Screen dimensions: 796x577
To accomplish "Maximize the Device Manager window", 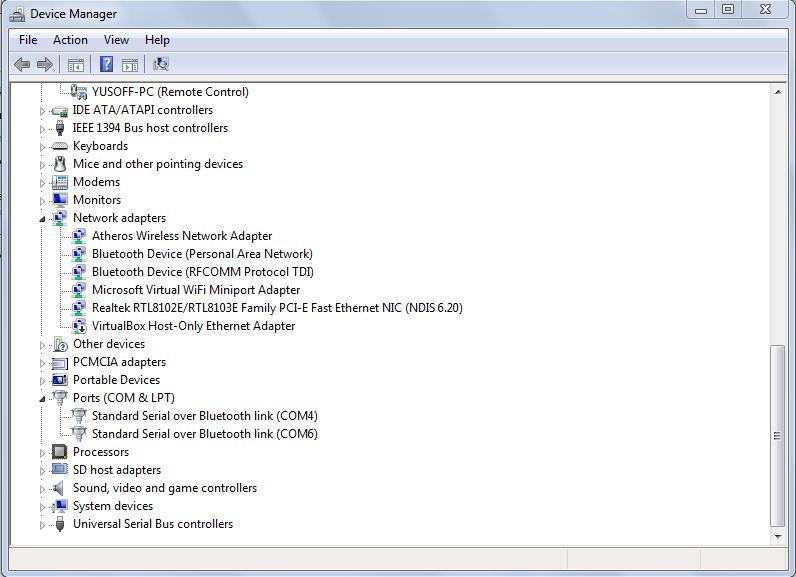I will [x=728, y=10].
